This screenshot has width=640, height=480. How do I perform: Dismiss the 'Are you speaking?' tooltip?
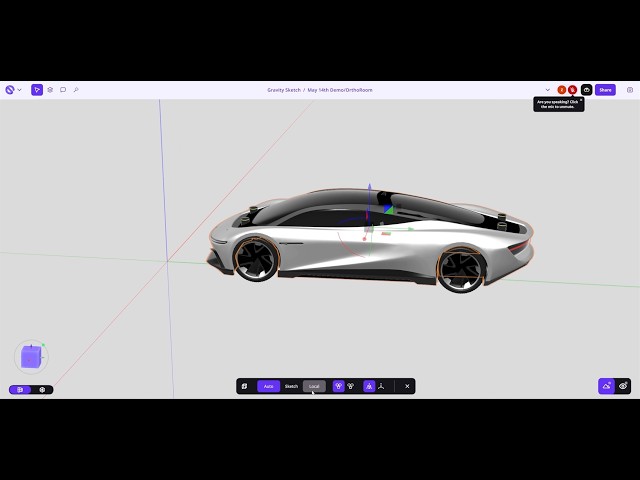[581, 100]
